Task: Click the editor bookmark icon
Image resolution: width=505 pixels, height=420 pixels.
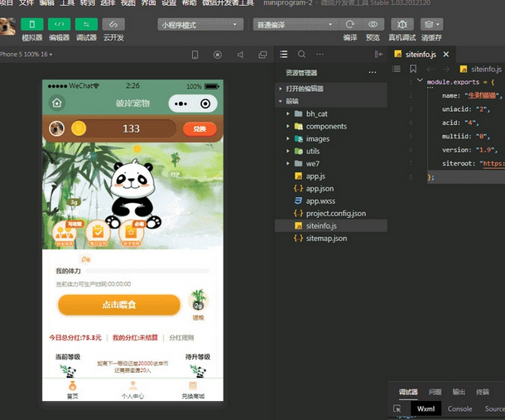Action: coord(413,69)
